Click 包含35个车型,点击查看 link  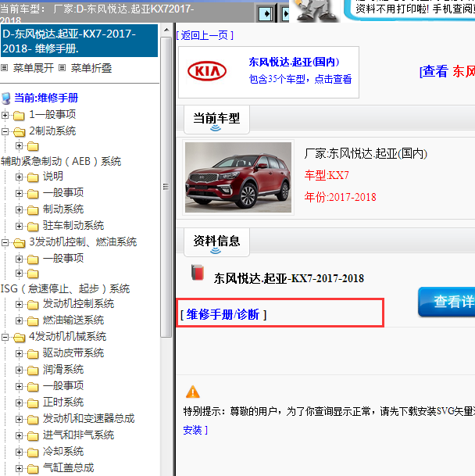301,79
